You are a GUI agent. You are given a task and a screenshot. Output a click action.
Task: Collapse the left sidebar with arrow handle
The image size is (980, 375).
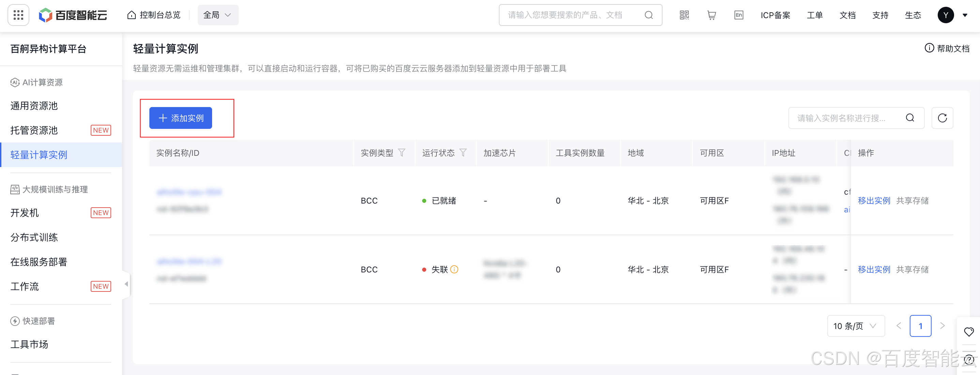coord(126,284)
